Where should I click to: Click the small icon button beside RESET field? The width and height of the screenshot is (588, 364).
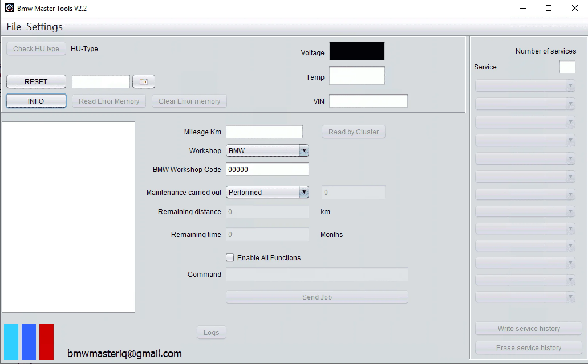click(143, 82)
